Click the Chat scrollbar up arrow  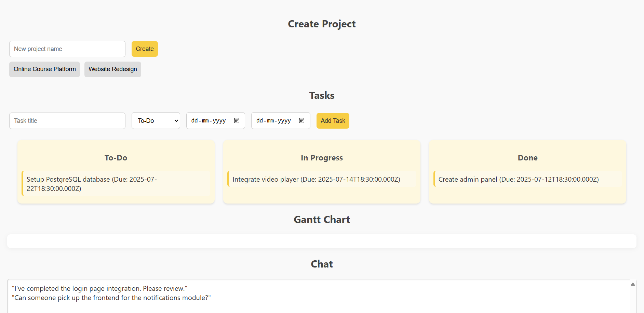(x=633, y=284)
